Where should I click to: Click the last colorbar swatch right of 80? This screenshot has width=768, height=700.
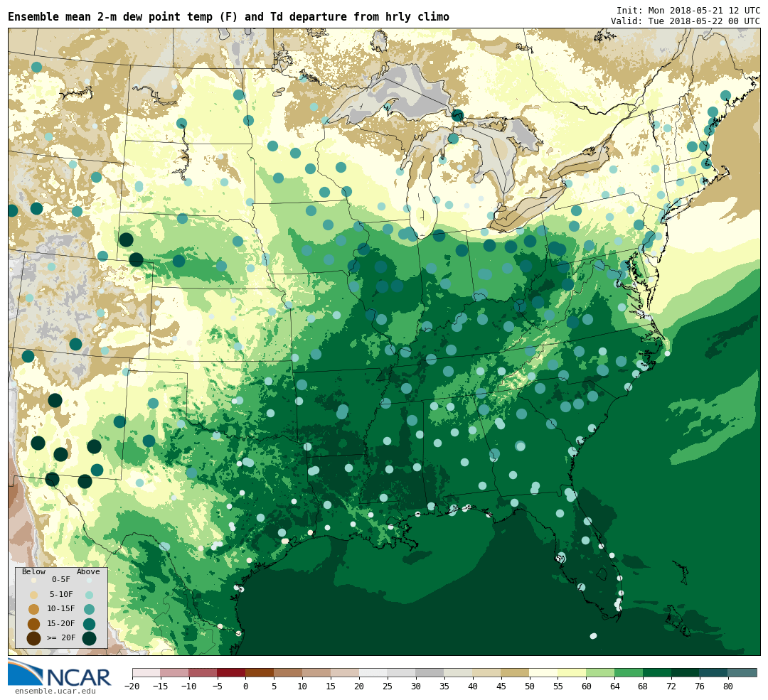pos(742,672)
